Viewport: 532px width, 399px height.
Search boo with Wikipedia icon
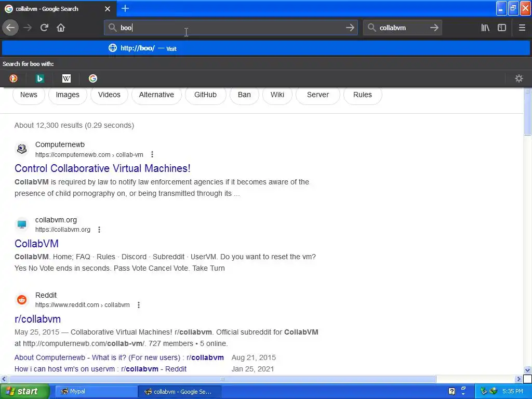click(x=66, y=79)
